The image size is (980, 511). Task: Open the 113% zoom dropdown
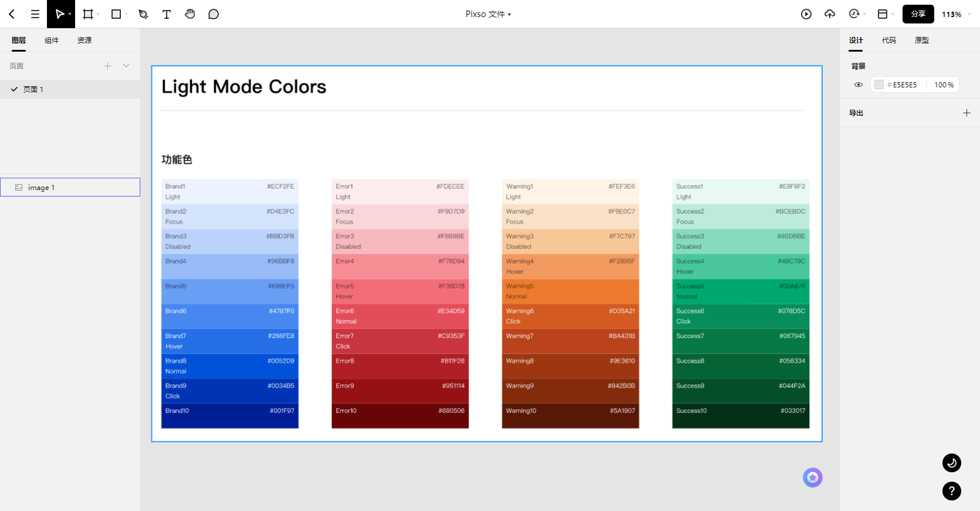[957, 14]
